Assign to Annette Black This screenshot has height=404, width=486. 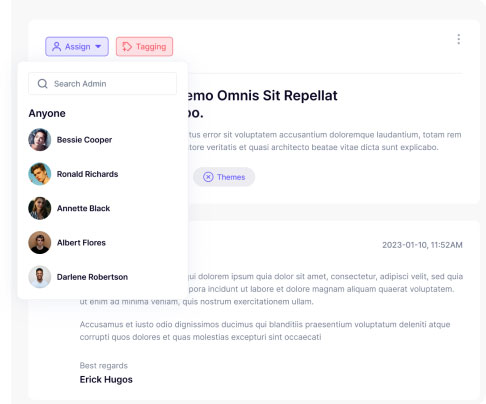[83, 208]
